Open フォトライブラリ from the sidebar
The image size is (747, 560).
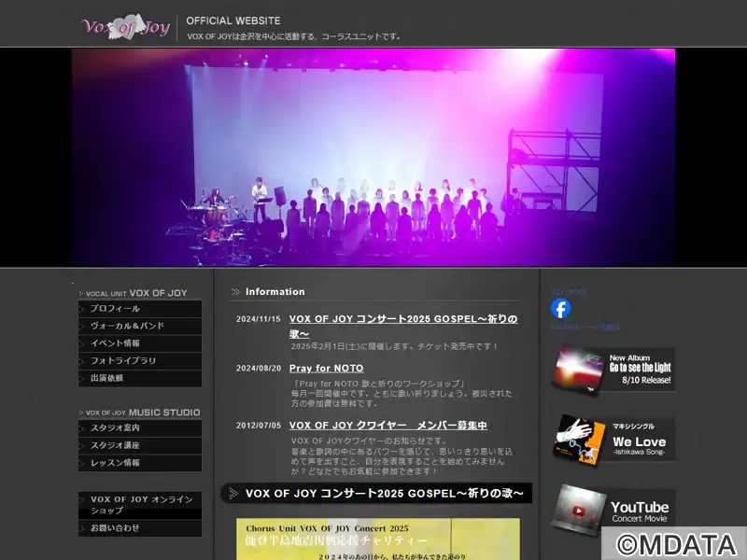pyautogui.click(x=140, y=361)
